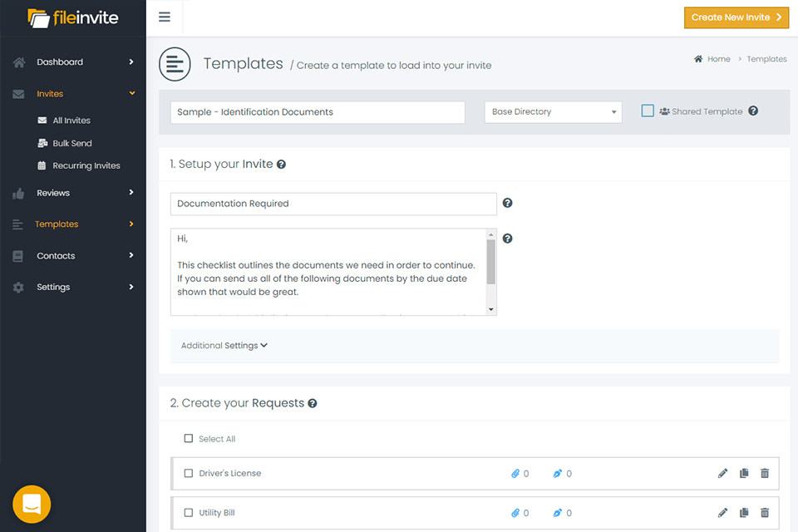The width and height of the screenshot is (798, 532).
Task: Go to Recurring Invites
Action: tap(86, 165)
